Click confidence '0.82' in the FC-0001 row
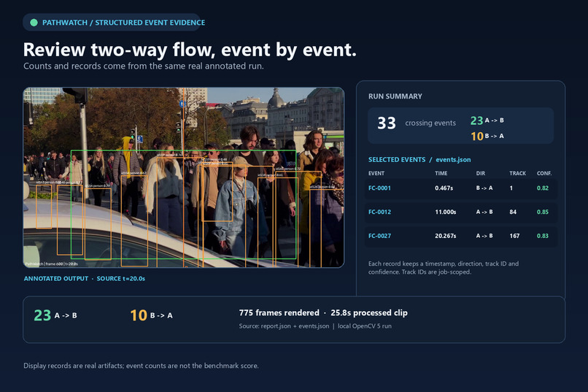Screen dimensions: 588x392 click(x=543, y=188)
